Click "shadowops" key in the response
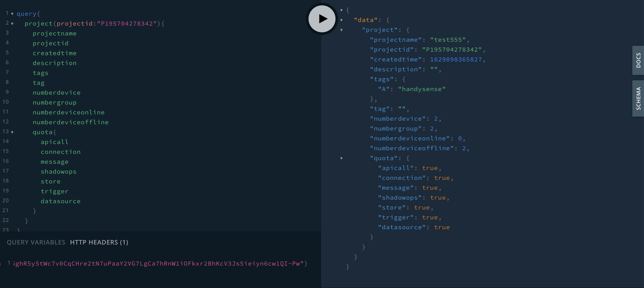 tap(400, 198)
